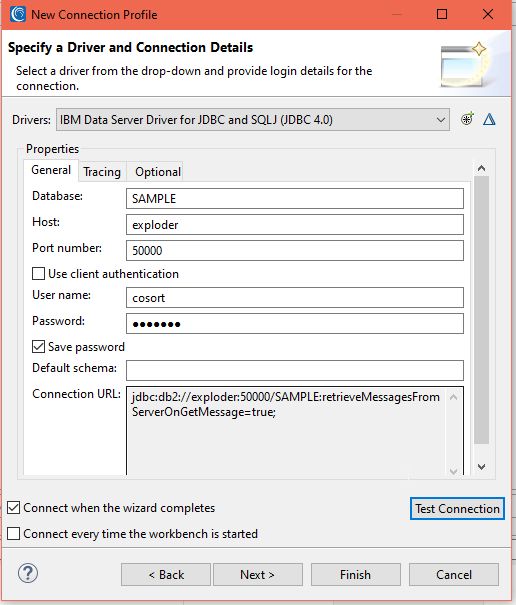Open the help question mark icon
This screenshot has width=516, height=605.
pos(28,573)
